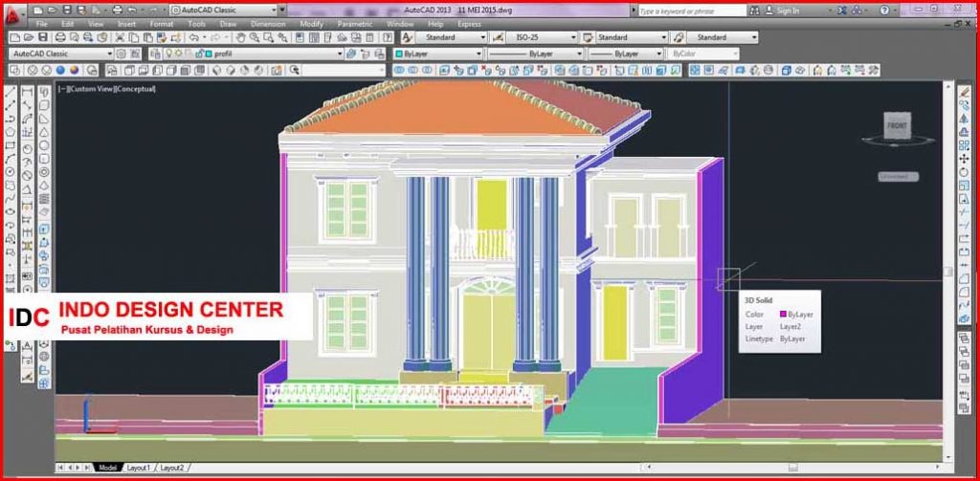Toggle the profil layer lock icon
This screenshot has width=980, height=481.
199,54
